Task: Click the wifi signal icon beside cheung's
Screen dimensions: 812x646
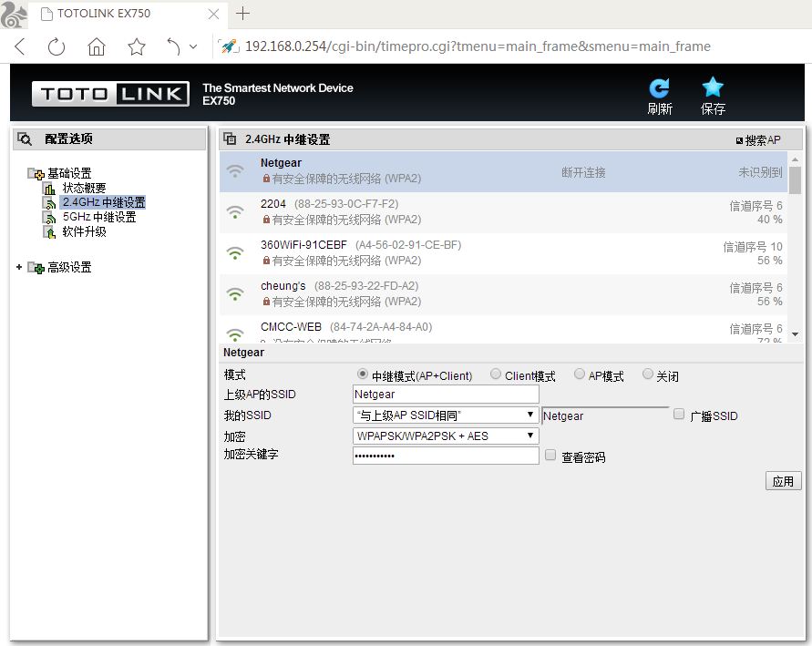Action: pos(235,294)
